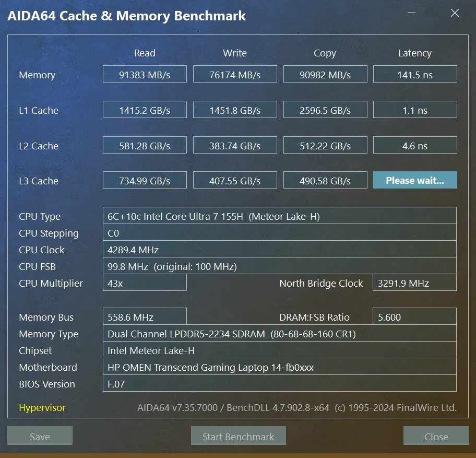Click the CPU Multiplier value 43x
The width and height of the screenshot is (476, 458).
145,283
